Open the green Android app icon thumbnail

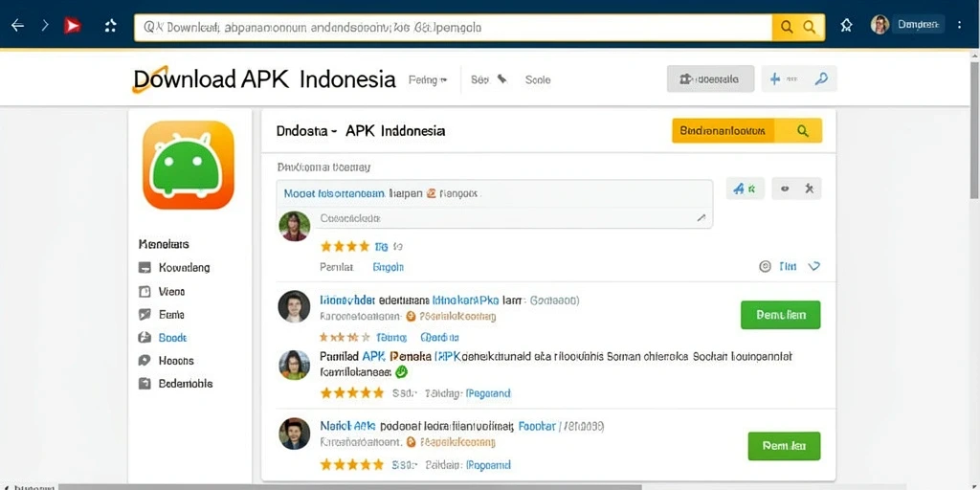coord(189,165)
